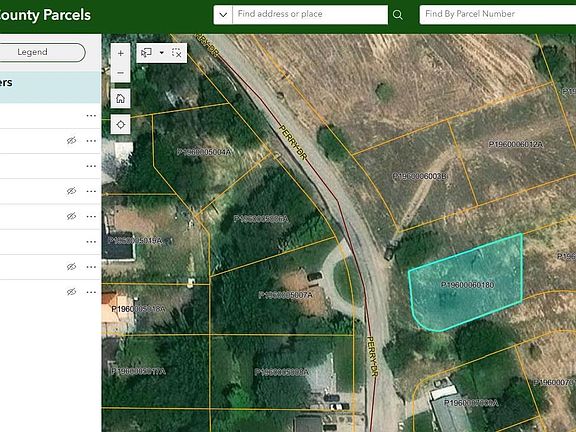This screenshot has width=576, height=432.
Task: Open options menu for the first layer row
Action: (91, 116)
